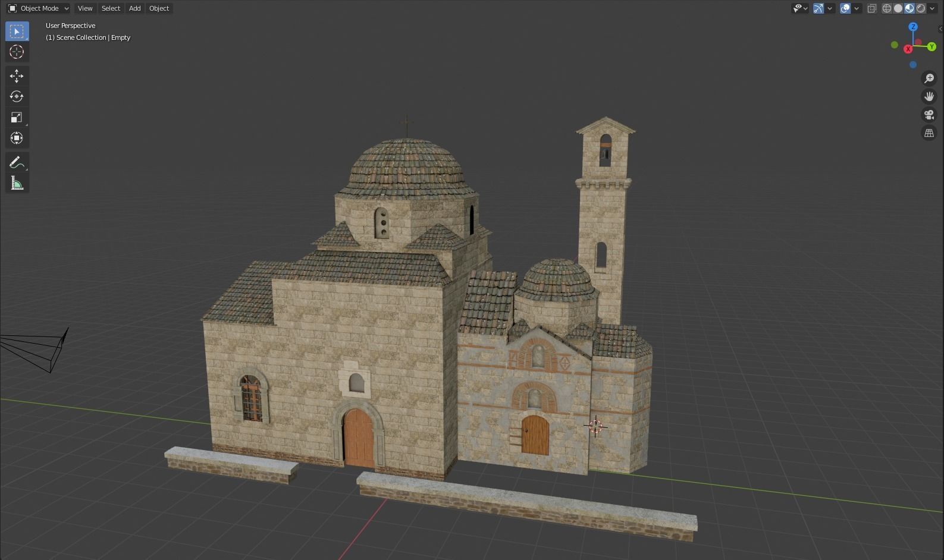944x560 pixels.
Task: Choose the Rotate tool
Action: [17, 96]
